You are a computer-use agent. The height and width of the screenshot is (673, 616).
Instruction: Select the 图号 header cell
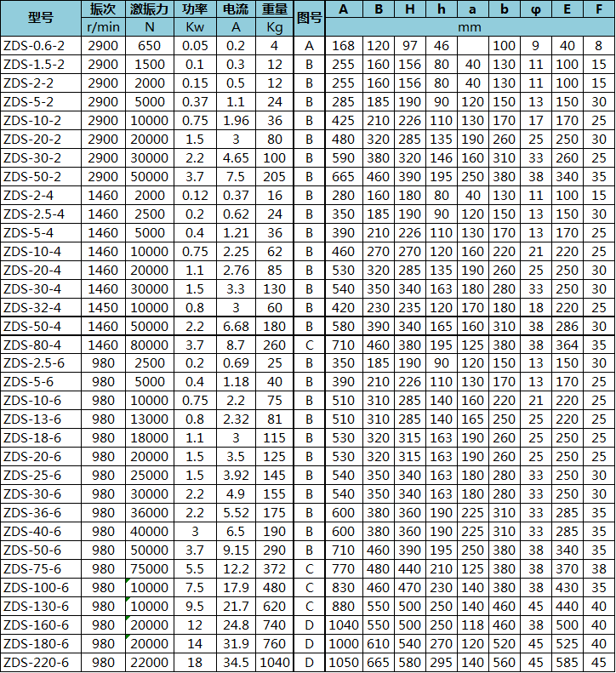click(x=309, y=18)
